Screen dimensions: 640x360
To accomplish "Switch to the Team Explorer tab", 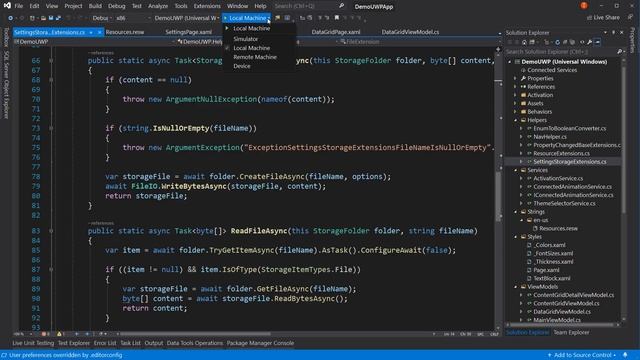I will pyautogui.click(x=571, y=332).
